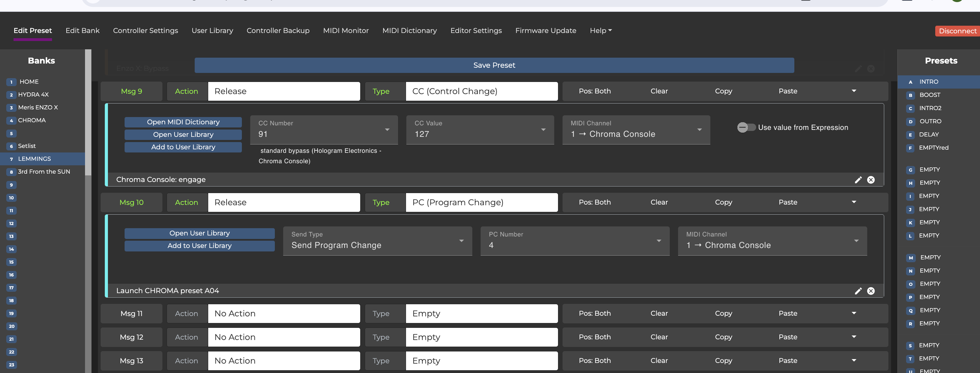The image size is (980, 373).
Task: Click X icon next to Launch CHROMA preset A04
Action: pyautogui.click(x=871, y=291)
